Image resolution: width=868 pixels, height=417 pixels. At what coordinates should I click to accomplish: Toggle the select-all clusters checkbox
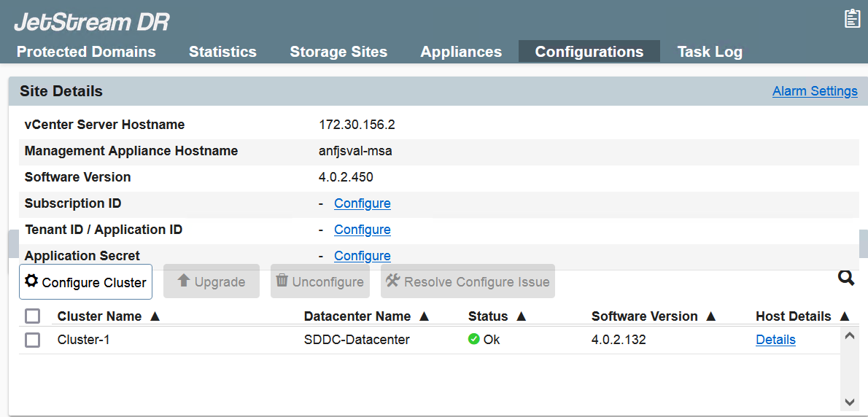32,316
